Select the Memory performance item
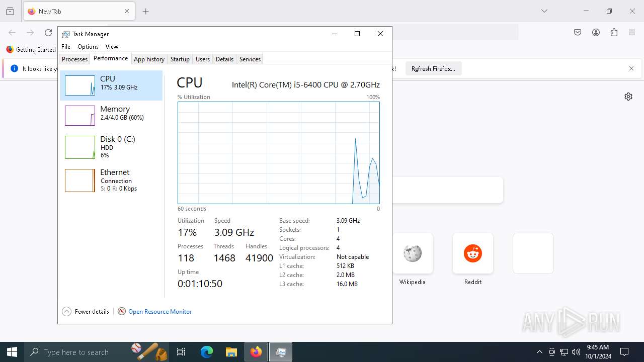Viewport: 644px width, 362px height. [111, 115]
